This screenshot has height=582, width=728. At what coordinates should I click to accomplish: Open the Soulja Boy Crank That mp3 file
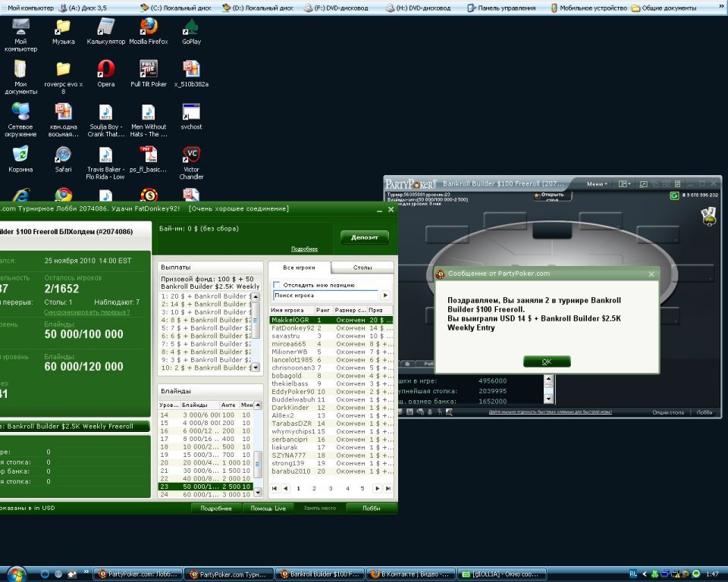coord(106,120)
